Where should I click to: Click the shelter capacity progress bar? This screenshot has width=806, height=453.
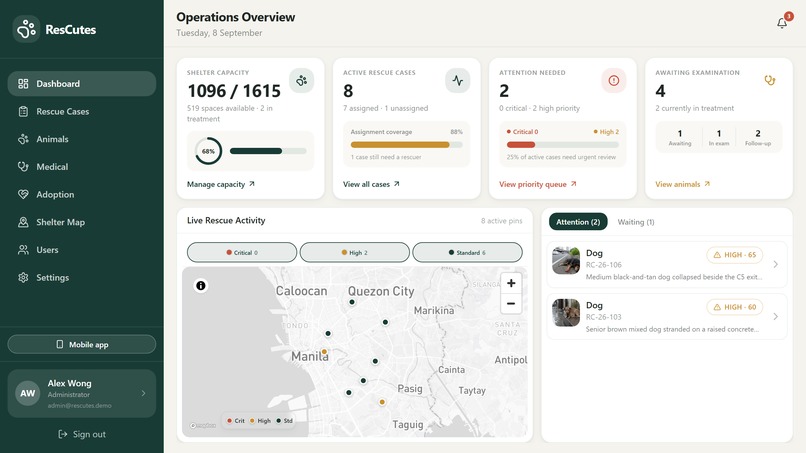click(268, 151)
